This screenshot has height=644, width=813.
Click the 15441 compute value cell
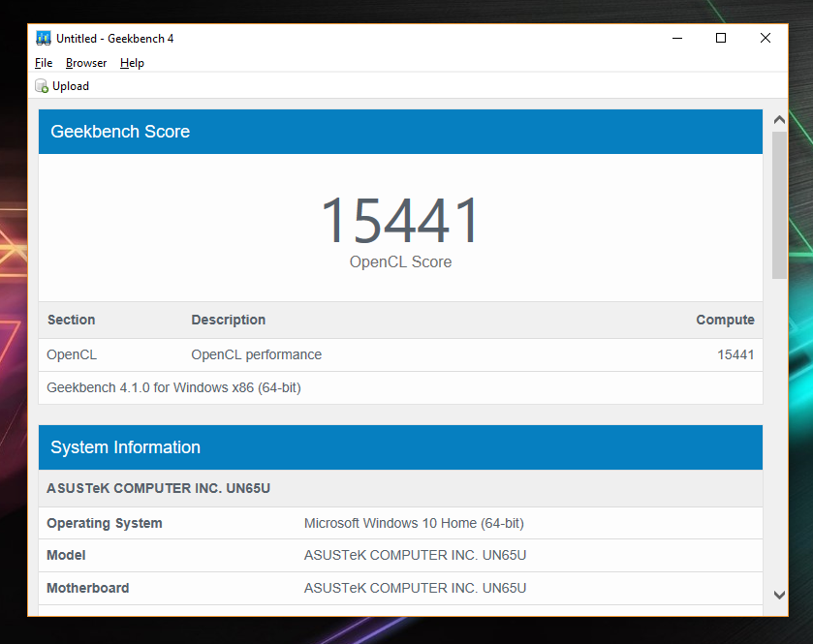(x=735, y=354)
